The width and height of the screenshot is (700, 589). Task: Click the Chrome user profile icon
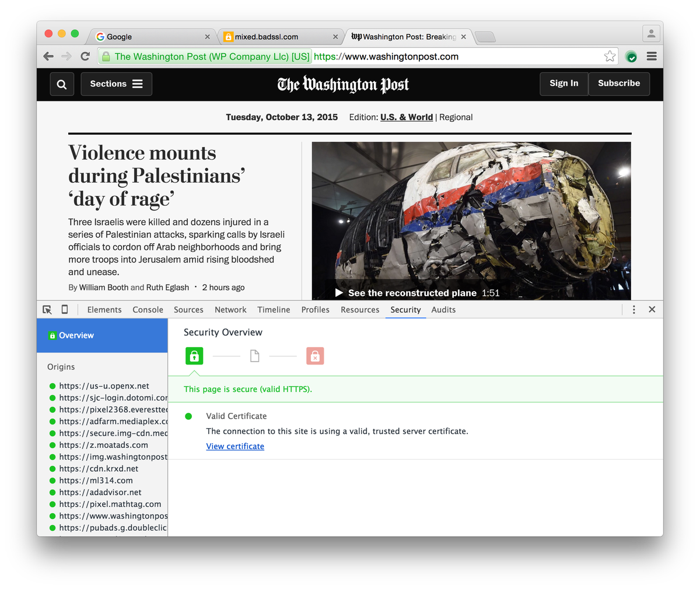[651, 34]
